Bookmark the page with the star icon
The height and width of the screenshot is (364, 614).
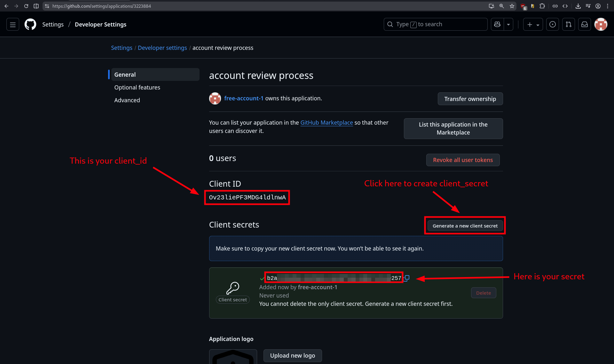point(512,6)
